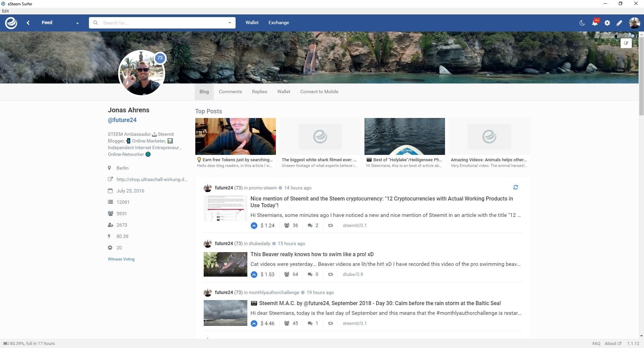This screenshot has width=644, height=348.
Task: Open comments on the $1.24 post
Action: 313,226
